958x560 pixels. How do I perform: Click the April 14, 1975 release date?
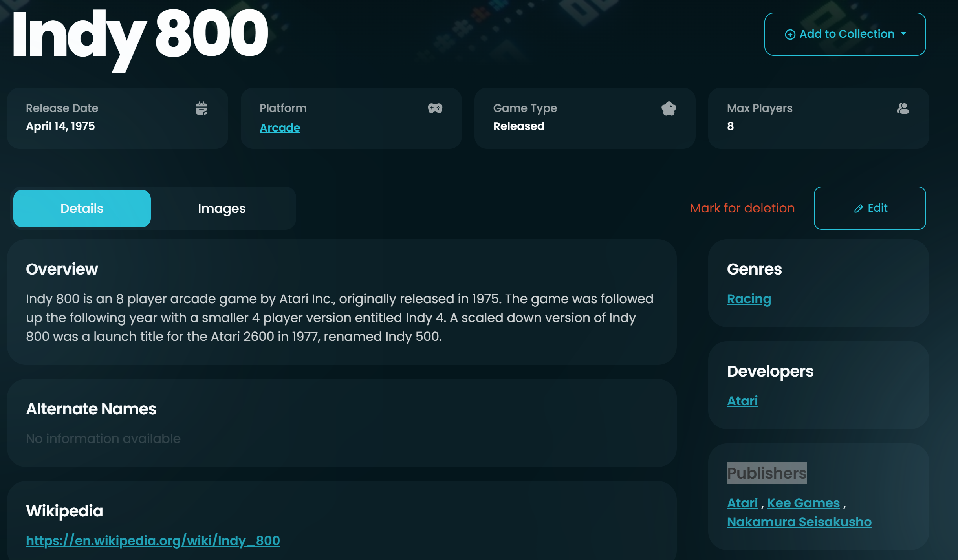(60, 126)
